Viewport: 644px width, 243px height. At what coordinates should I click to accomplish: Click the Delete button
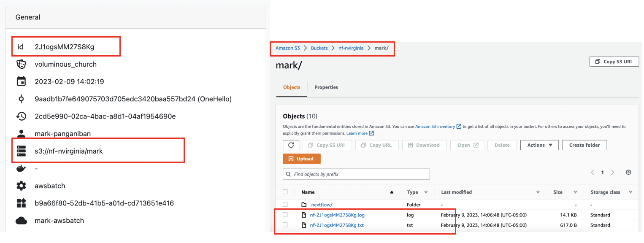502,145
